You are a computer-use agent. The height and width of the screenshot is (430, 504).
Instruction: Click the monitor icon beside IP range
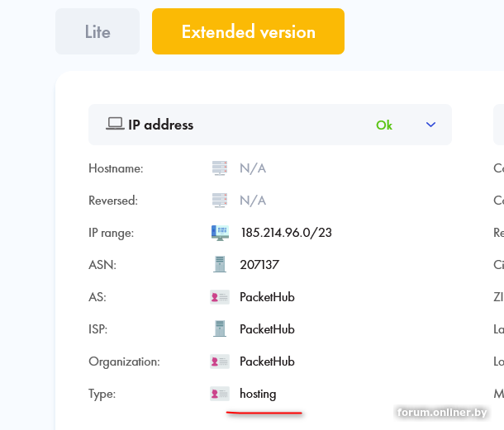click(x=219, y=233)
